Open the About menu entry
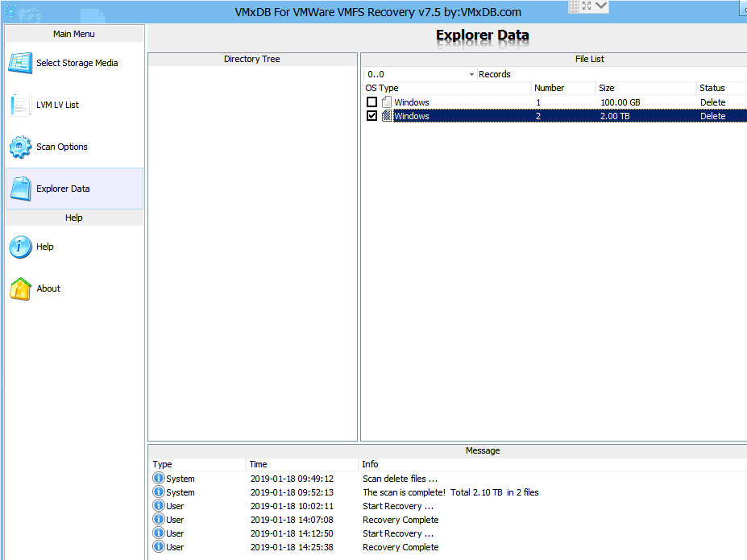Screen dimensions: 747x560 pos(74,288)
